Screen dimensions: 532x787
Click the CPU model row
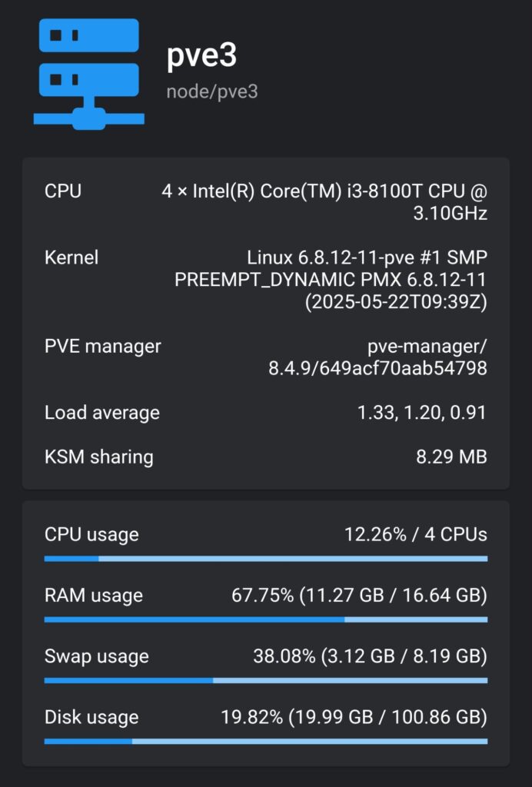point(265,202)
